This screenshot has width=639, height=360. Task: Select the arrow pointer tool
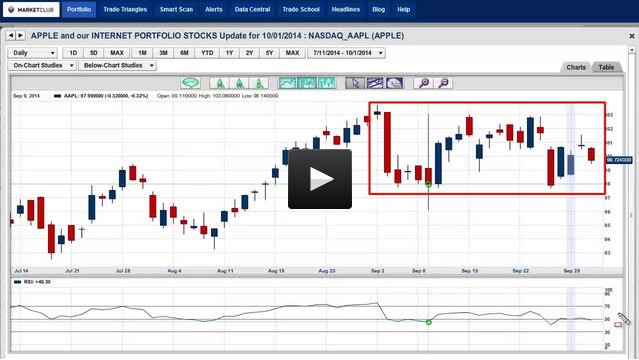pos(355,83)
